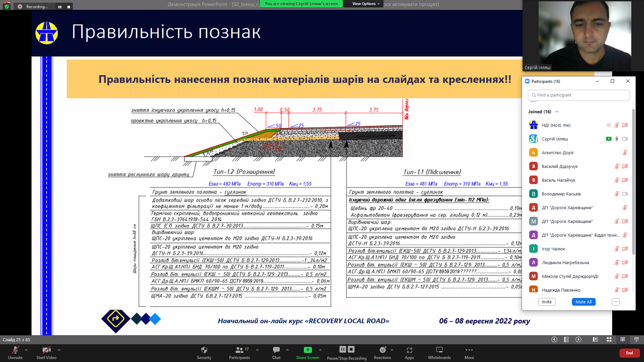Viewport: 644px width, 362px height.
Task: Pause the recording in top bar
Action: (60, 7)
